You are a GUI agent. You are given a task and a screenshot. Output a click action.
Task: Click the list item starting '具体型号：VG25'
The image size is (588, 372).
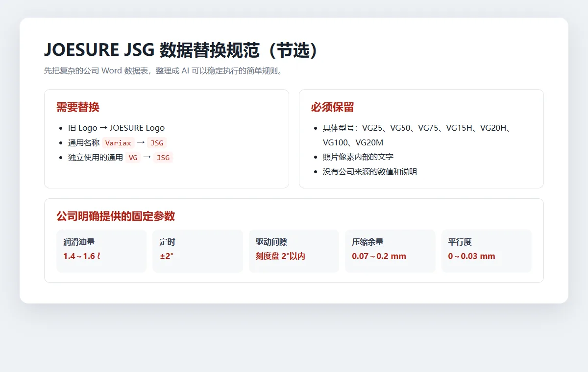click(x=417, y=135)
